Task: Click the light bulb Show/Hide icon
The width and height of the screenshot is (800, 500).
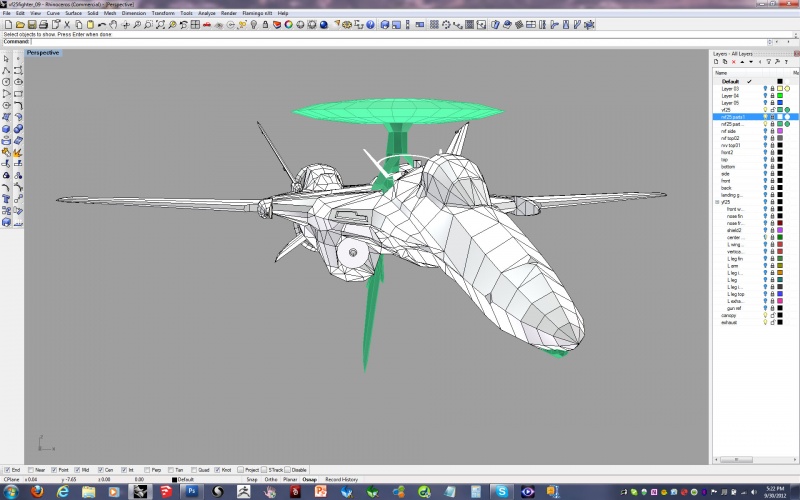Action: point(254,24)
